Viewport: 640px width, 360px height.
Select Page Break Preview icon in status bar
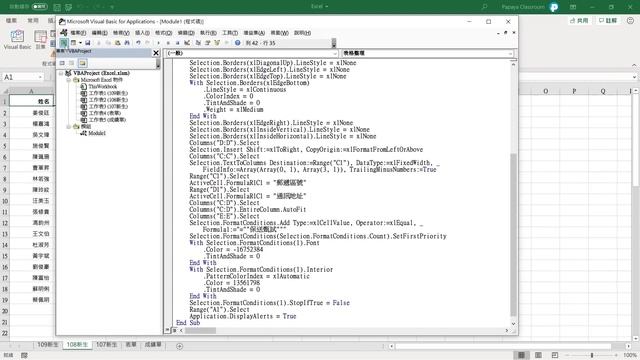pyautogui.click(x=555, y=355)
